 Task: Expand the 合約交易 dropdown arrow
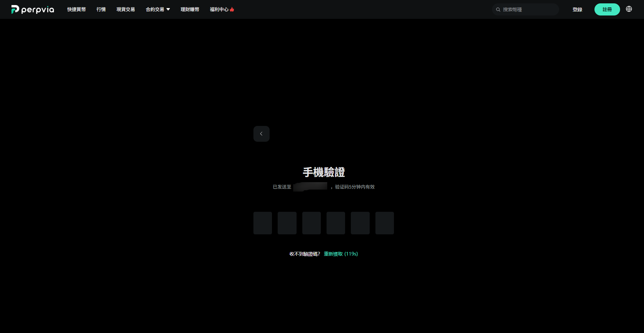[x=168, y=9]
